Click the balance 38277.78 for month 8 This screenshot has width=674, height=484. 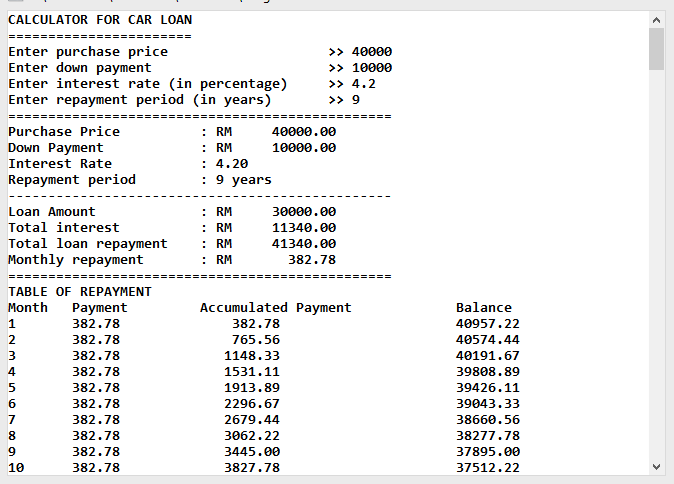[488, 435]
